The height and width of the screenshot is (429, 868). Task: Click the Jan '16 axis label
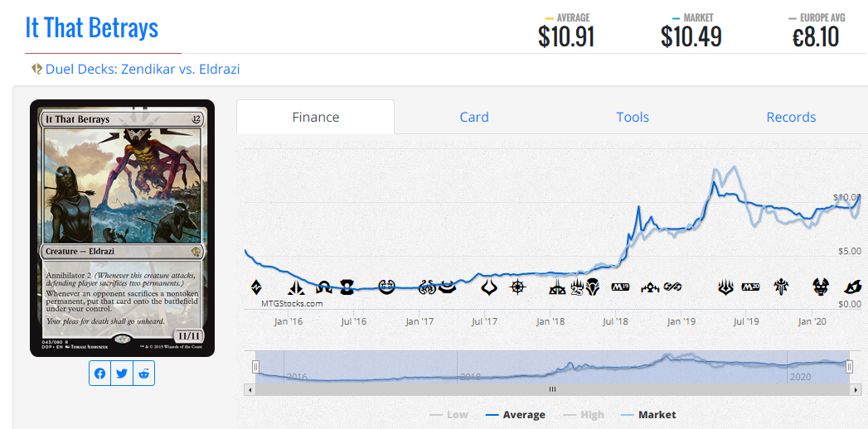288,321
